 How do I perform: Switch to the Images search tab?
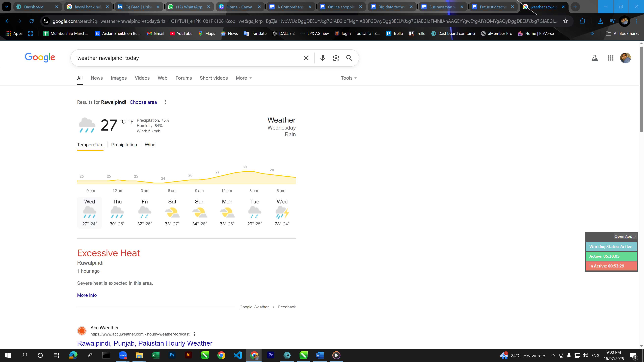(x=119, y=78)
